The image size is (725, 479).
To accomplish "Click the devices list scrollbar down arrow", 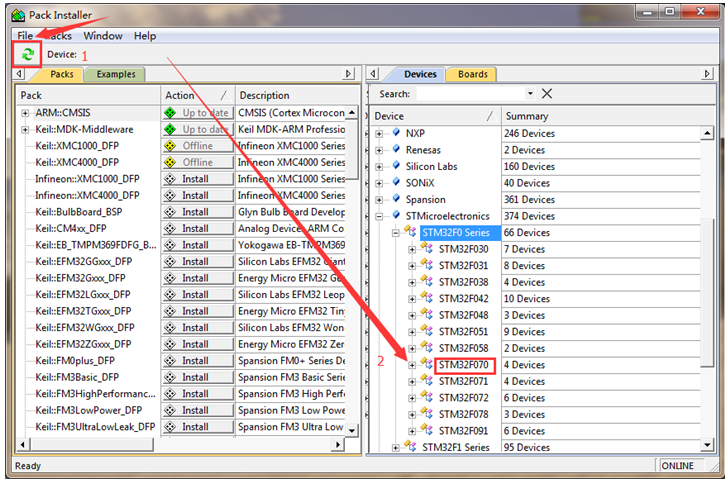I will 707,445.
